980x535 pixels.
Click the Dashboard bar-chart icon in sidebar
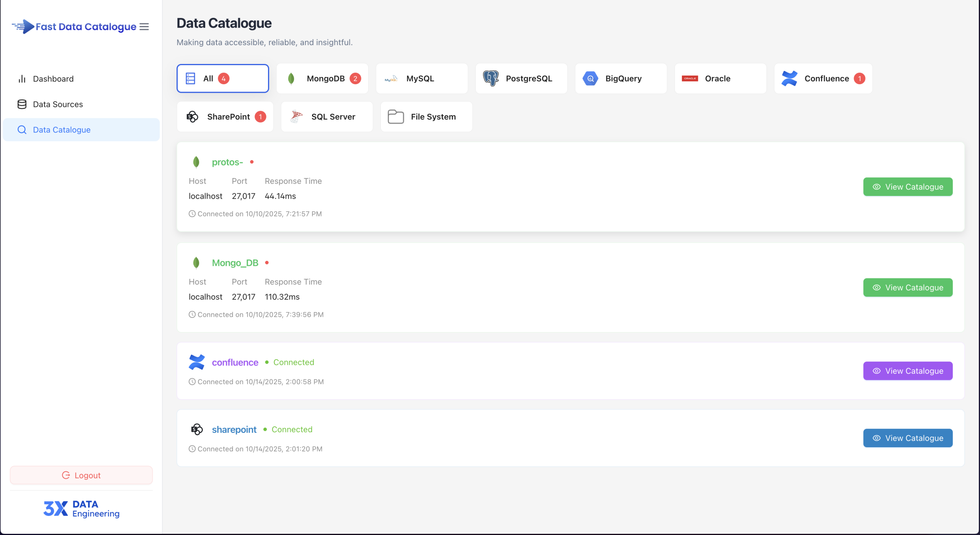(21, 79)
